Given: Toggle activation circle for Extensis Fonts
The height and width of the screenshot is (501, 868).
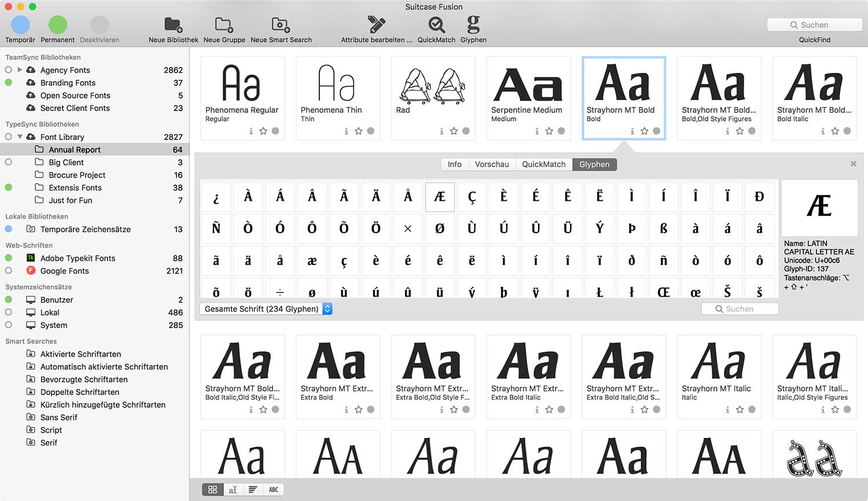Looking at the screenshot, I should [x=9, y=187].
